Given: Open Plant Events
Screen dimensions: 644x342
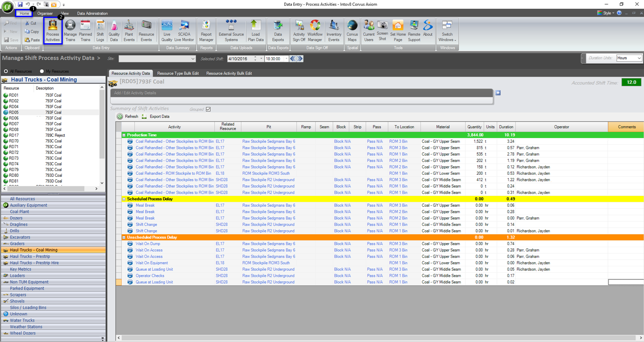Looking at the screenshot, I should 129,31.
